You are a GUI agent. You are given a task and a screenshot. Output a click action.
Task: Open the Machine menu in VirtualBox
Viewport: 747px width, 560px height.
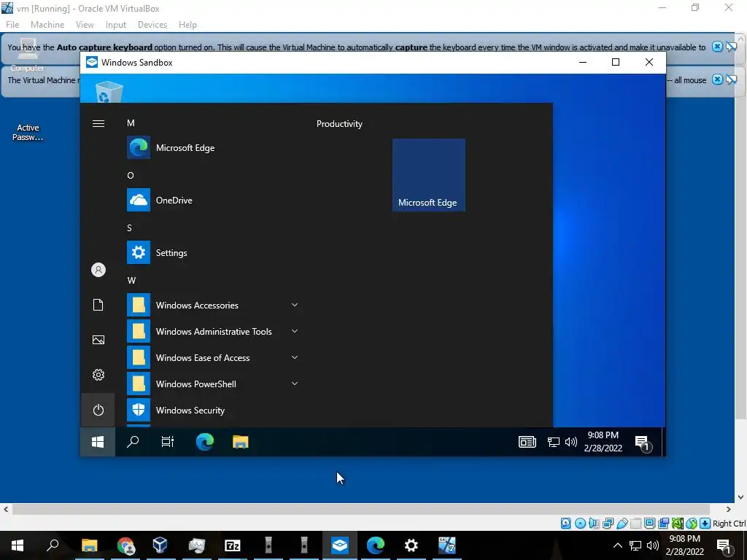[47, 25]
